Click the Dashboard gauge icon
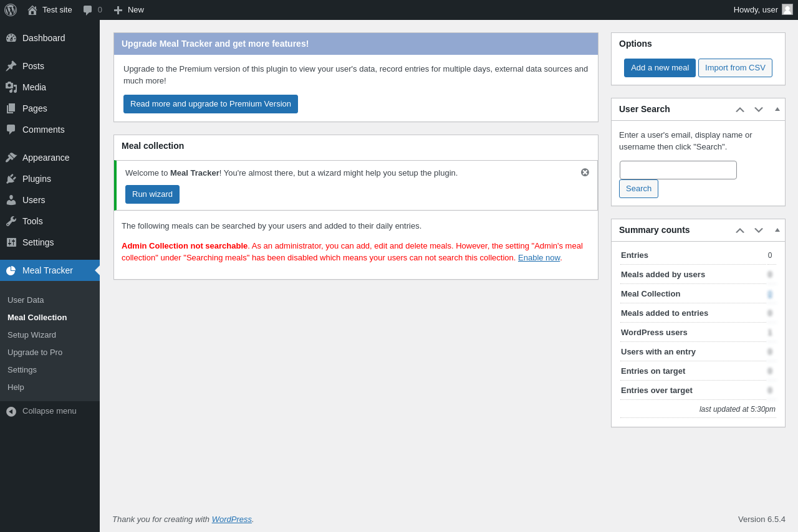 pos(11,38)
